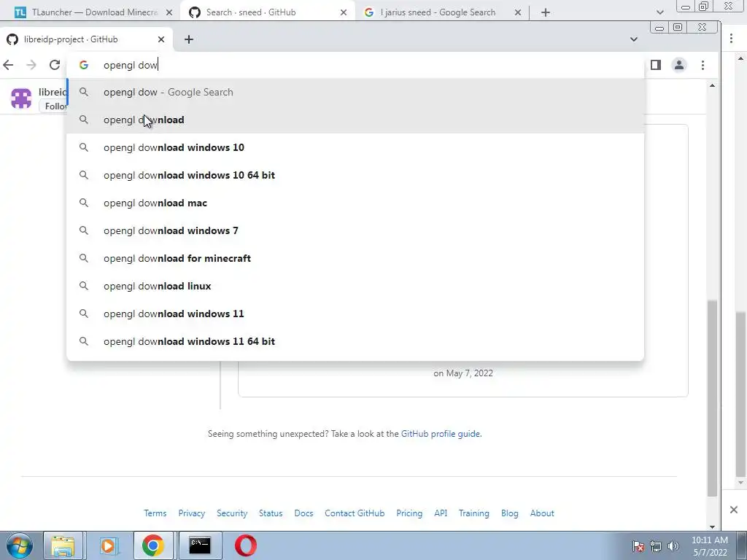The width and height of the screenshot is (747, 560).
Task: Reload the libreidp-project page
Action: pos(54,65)
